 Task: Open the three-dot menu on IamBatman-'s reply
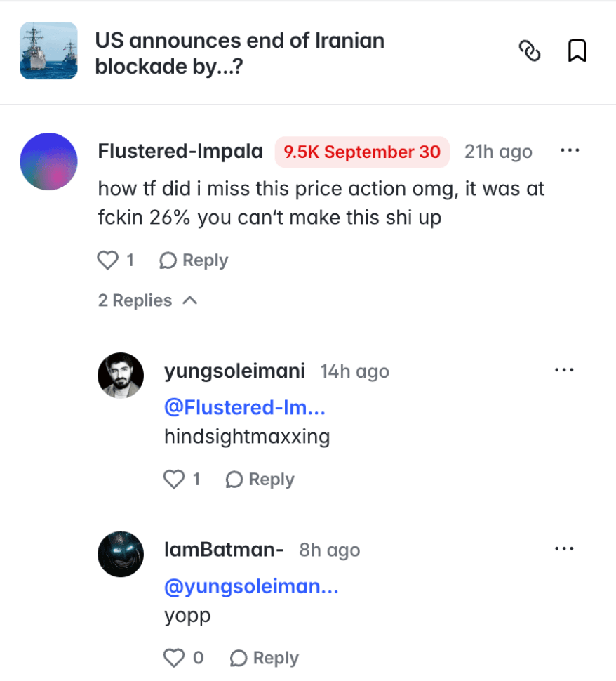pos(564,548)
